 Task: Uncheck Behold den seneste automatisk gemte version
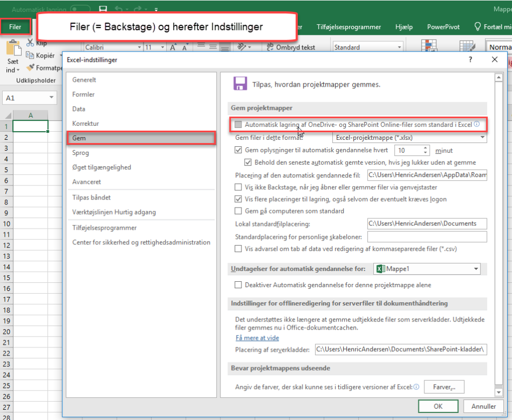coord(248,162)
